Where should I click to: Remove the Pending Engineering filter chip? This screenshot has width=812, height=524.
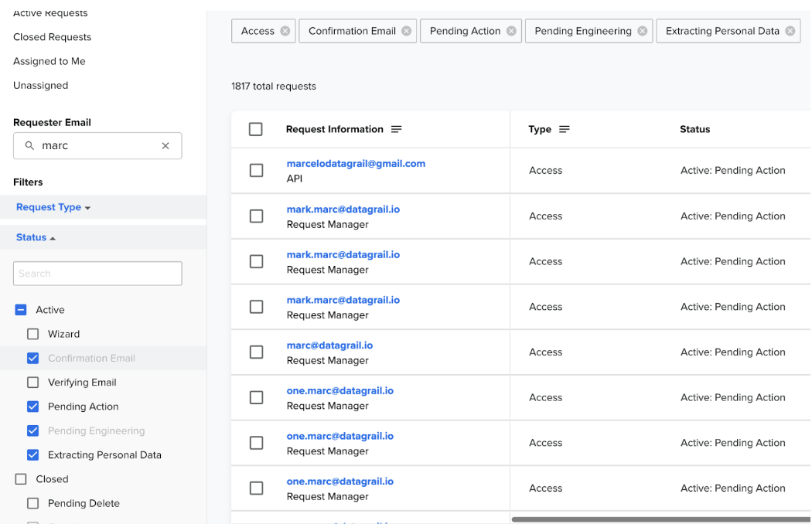pyautogui.click(x=642, y=31)
